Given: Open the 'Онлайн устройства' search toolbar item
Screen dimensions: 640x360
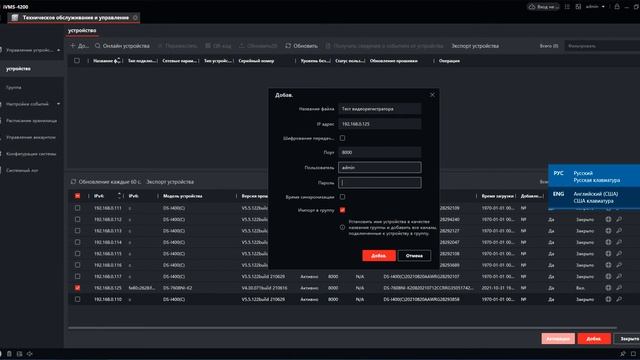Looking at the screenshot, I should (122, 46).
